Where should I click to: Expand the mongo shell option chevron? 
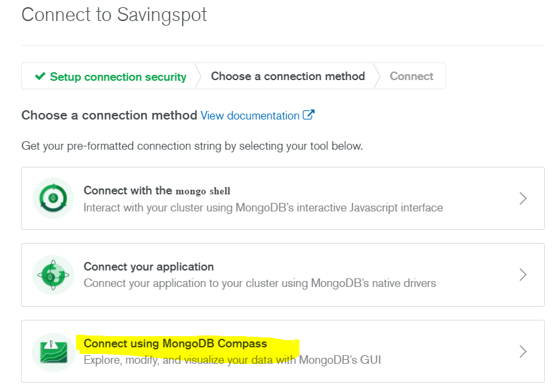(523, 198)
